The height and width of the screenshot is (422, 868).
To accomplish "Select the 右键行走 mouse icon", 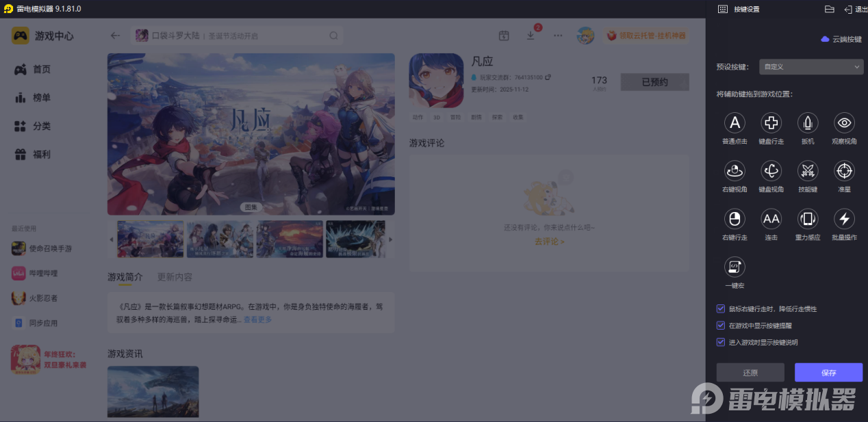I will pyautogui.click(x=735, y=219).
